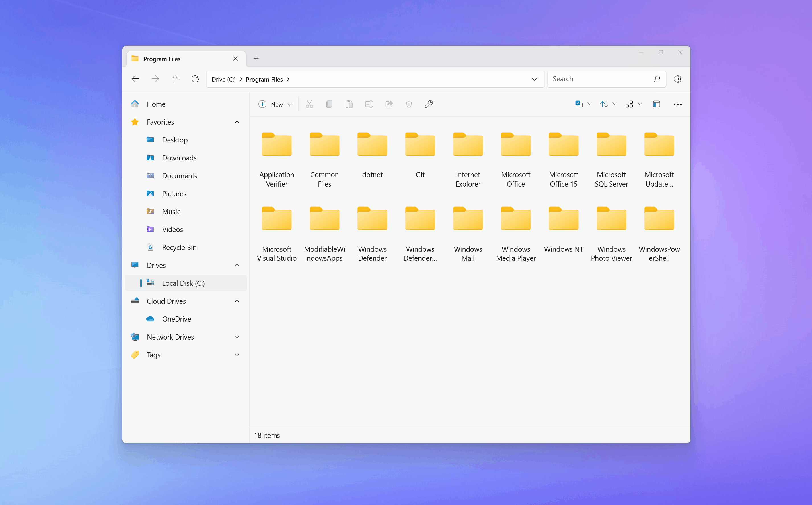
Task: Click Drive (C:) in breadcrumb path
Action: click(223, 80)
